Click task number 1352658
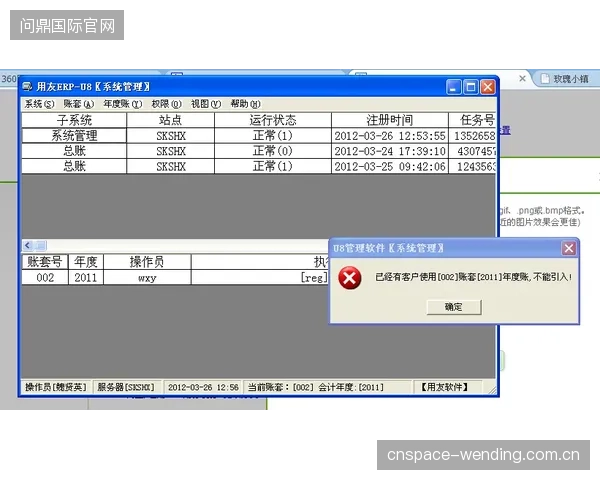600x480 pixels. [472, 136]
